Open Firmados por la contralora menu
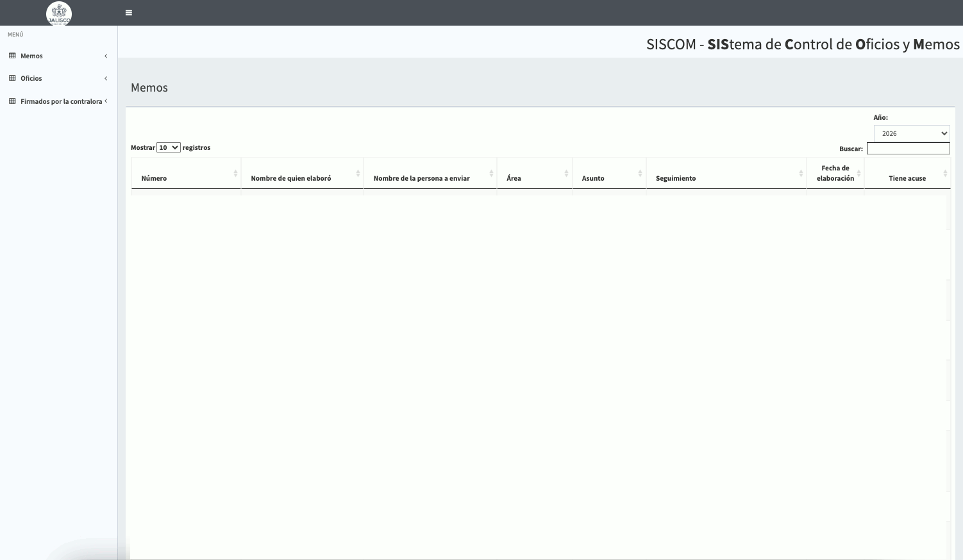 pos(58,101)
